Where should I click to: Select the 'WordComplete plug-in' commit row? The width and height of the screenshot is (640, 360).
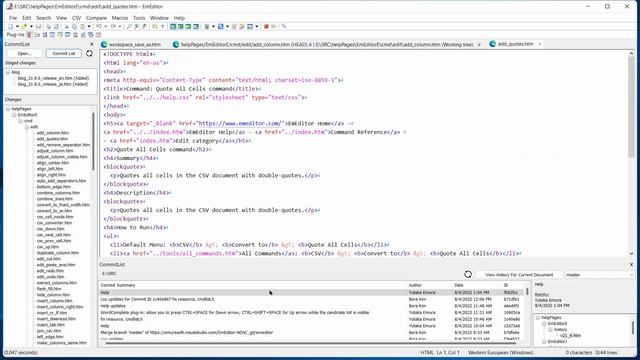point(311,313)
